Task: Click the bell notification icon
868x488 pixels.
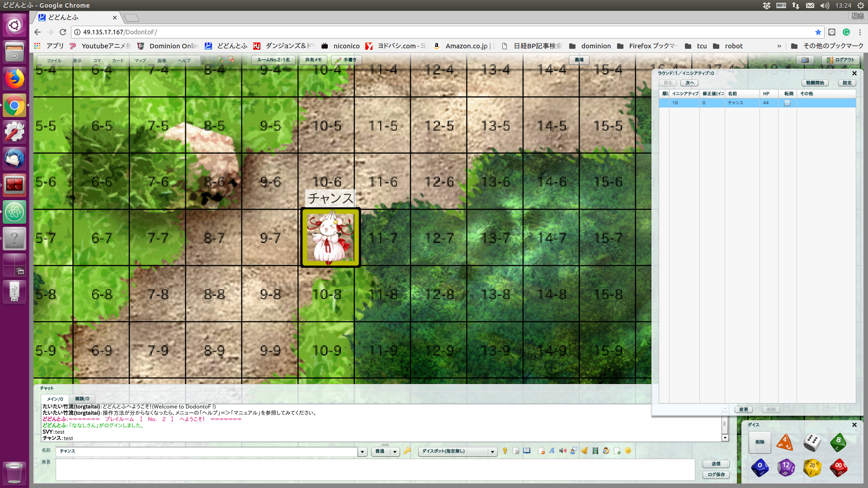Action: point(584,451)
